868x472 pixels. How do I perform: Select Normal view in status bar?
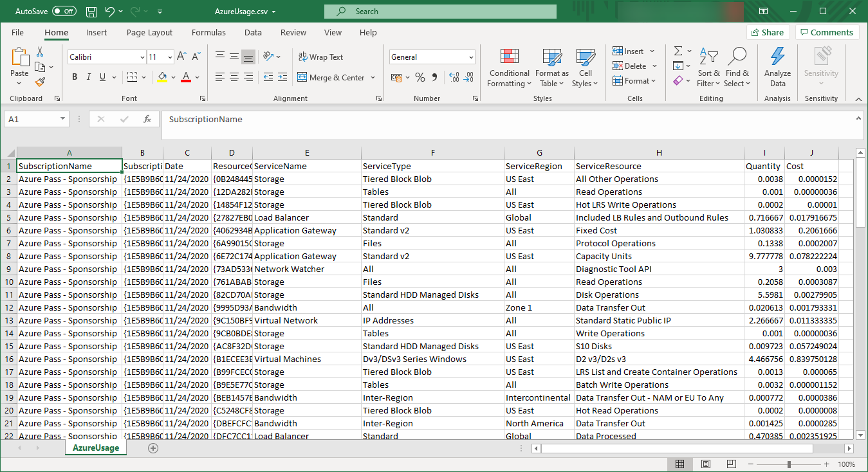[679, 464]
